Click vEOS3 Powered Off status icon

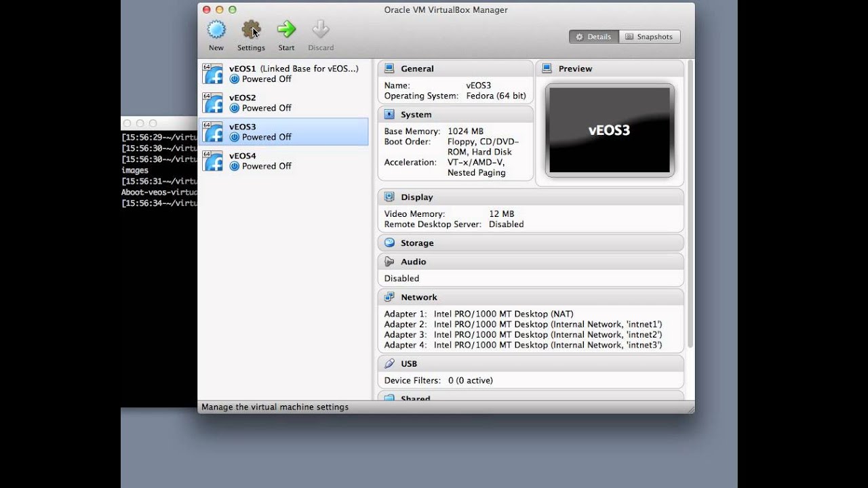[235, 138]
